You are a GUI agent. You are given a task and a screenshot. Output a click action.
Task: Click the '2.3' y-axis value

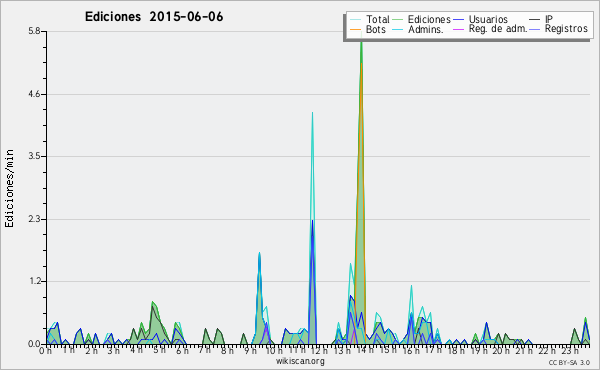click(34, 219)
